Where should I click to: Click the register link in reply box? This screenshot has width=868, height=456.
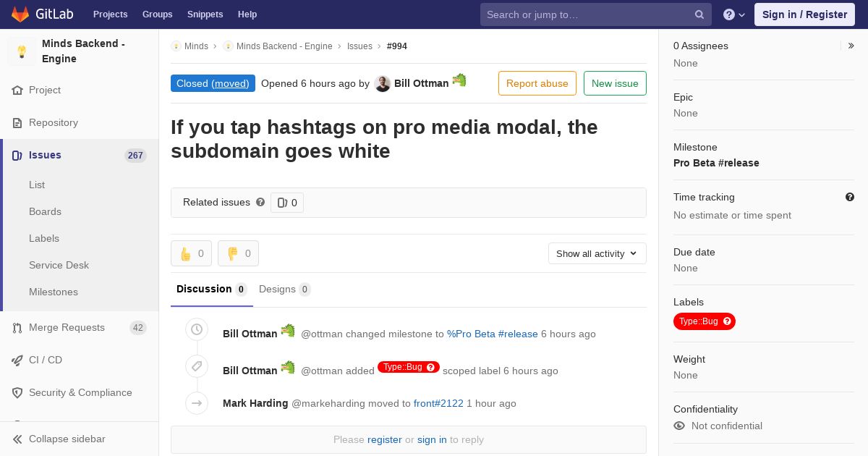385,439
